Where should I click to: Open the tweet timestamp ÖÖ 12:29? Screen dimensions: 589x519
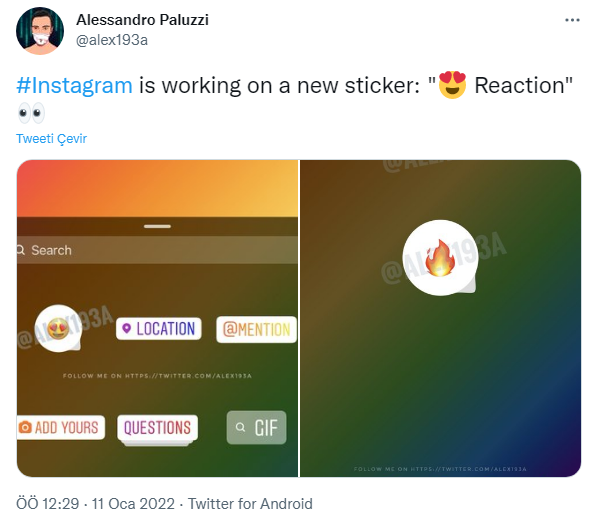pos(48,504)
